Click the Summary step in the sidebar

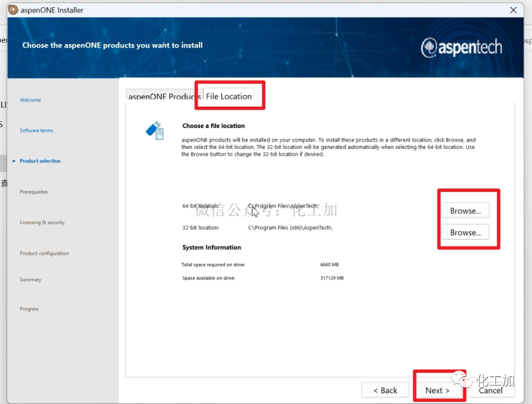click(31, 280)
